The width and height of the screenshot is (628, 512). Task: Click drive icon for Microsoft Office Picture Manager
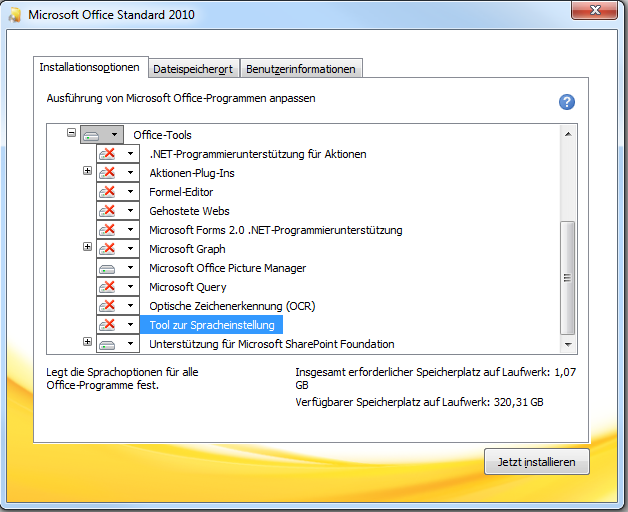click(108, 268)
